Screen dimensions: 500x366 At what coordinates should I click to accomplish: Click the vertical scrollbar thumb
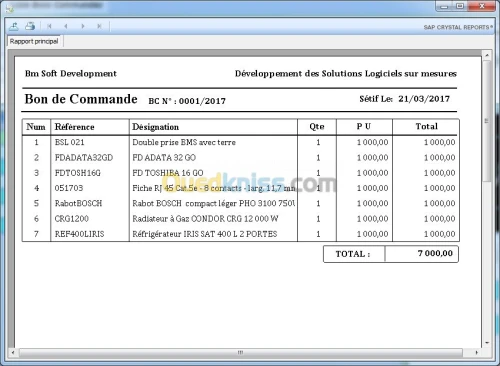pos(487,121)
